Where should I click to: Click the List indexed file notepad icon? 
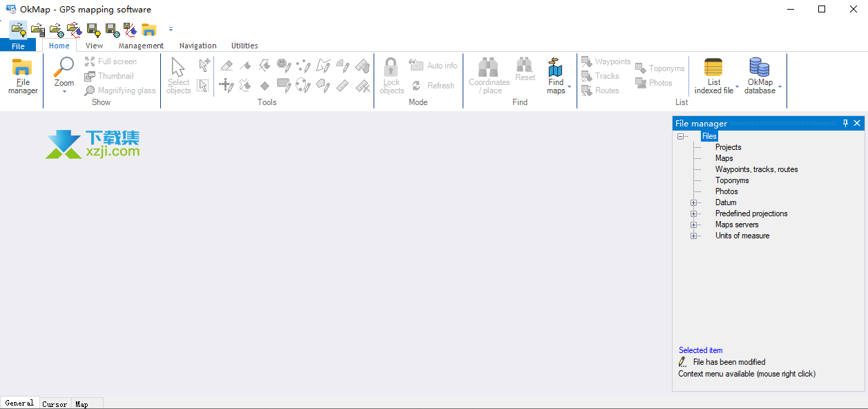pyautogui.click(x=713, y=67)
